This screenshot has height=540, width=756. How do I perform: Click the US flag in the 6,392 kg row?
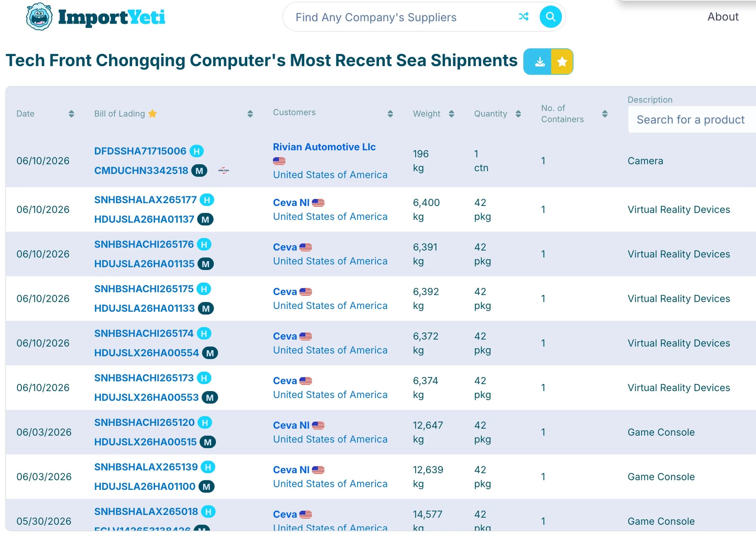point(305,292)
